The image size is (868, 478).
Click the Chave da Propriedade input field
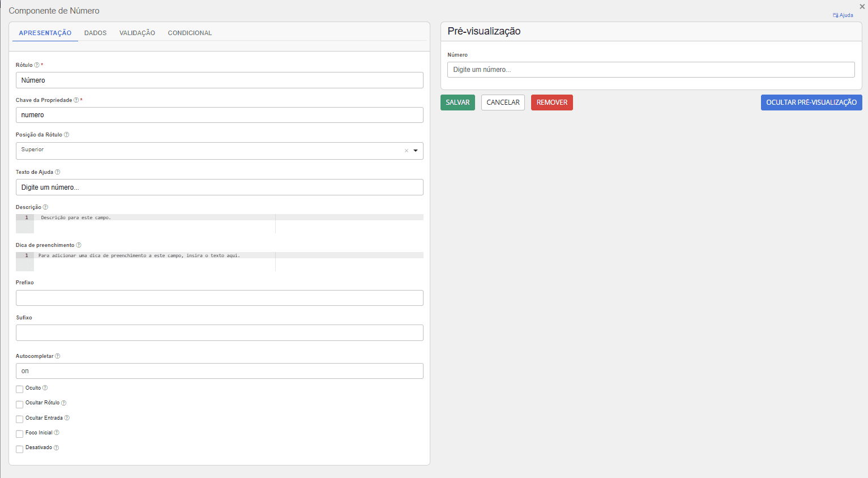point(220,115)
